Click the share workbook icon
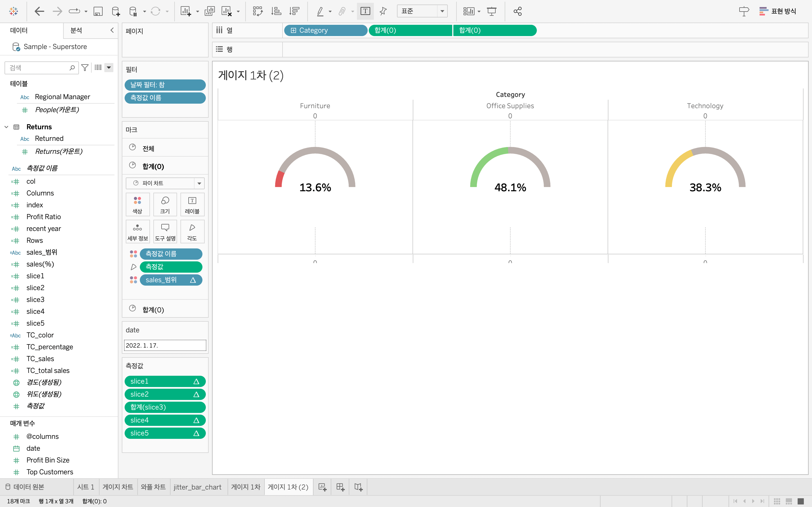 tap(517, 11)
